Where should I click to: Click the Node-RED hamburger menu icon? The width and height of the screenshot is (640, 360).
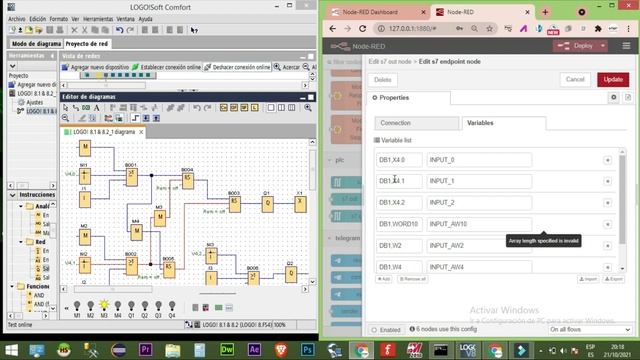[x=626, y=46]
